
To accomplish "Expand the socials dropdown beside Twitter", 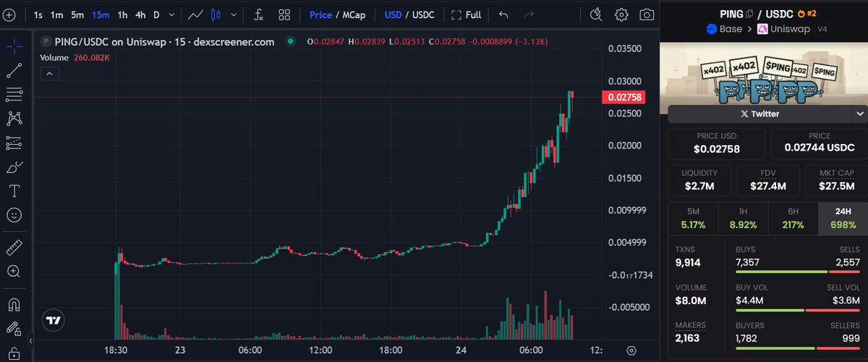I will 860,114.
